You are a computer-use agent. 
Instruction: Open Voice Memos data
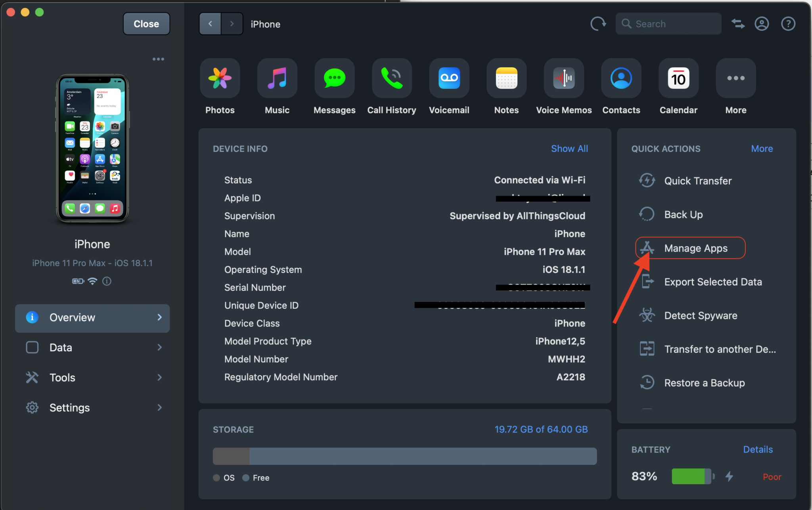click(563, 78)
